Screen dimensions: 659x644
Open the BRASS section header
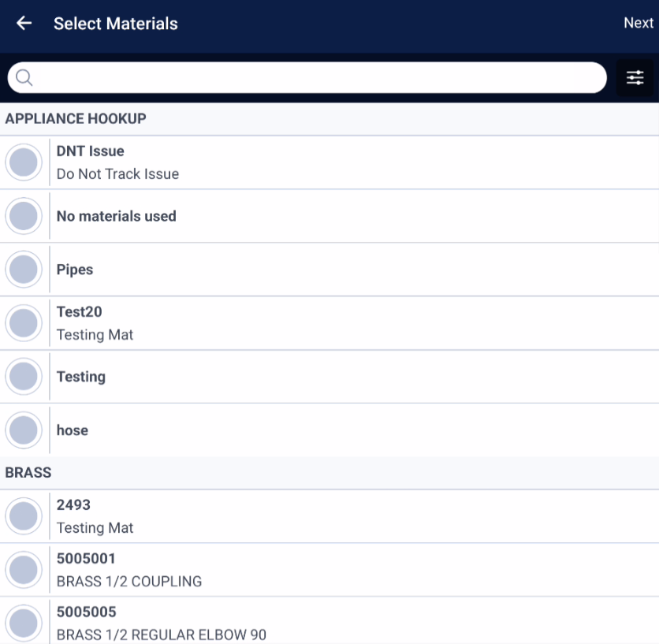(x=329, y=472)
